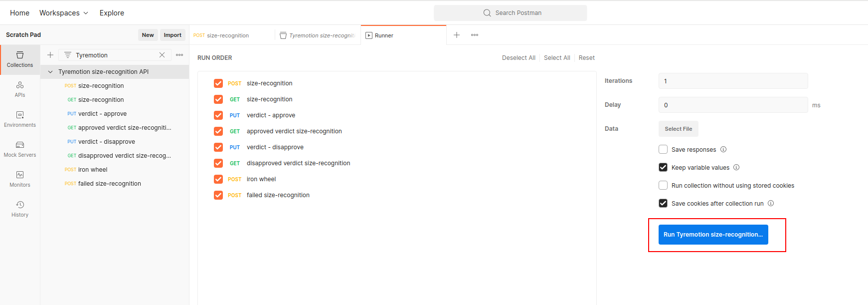The image size is (868, 305).
Task: Collapse Tyremotion size-recognition API collection
Action: coord(50,72)
